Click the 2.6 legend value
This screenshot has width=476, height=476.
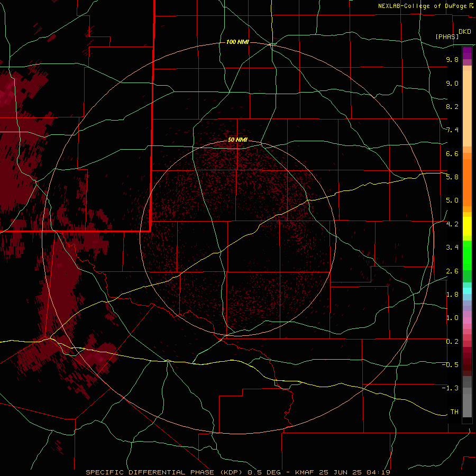[x=452, y=271]
